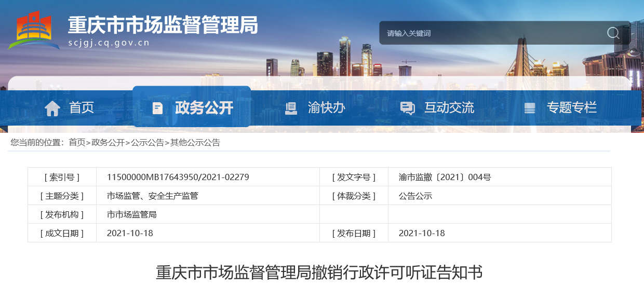The height and width of the screenshot is (287, 644).
Task: Click the stacked layers icon beside 专题专栏
Action: coord(530,108)
